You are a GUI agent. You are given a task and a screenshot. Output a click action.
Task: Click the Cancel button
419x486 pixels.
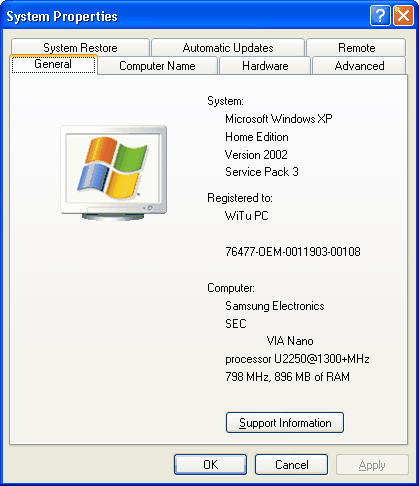tap(292, 464)
